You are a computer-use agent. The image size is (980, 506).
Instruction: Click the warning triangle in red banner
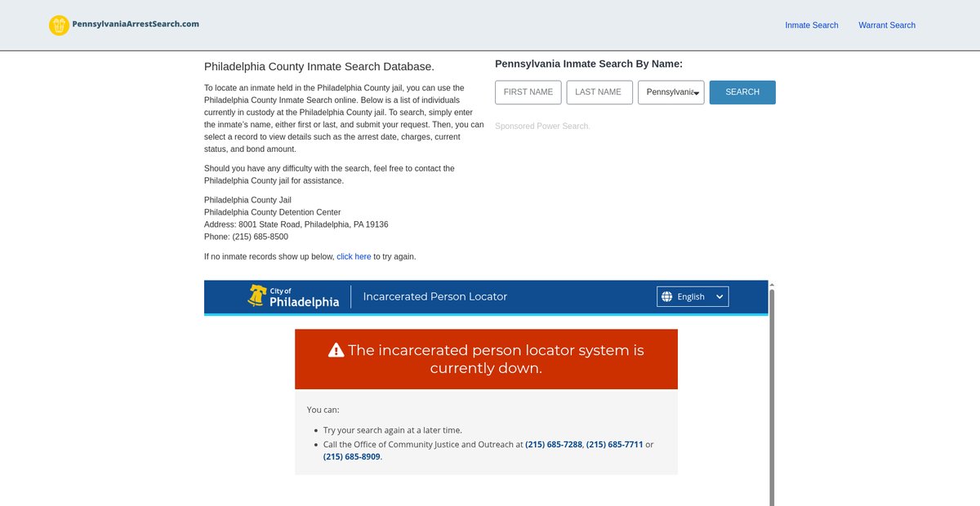tap(336, 350)
